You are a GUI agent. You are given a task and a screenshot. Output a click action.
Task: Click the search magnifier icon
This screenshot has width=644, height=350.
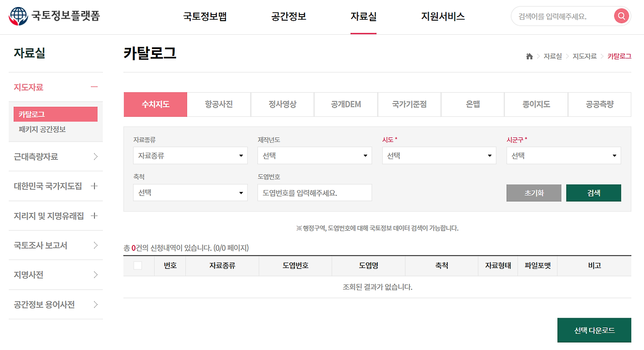click(621, 16)
